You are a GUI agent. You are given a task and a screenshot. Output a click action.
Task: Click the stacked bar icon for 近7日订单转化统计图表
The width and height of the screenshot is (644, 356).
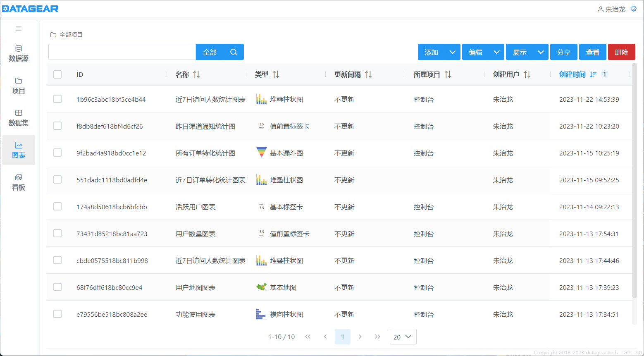pos(261,180)
